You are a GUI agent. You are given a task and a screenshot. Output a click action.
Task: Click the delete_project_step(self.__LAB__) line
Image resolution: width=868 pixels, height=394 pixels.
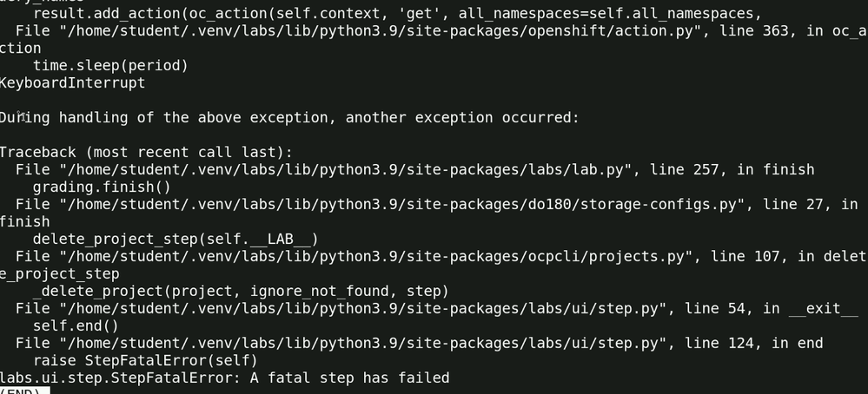point(176,239)
